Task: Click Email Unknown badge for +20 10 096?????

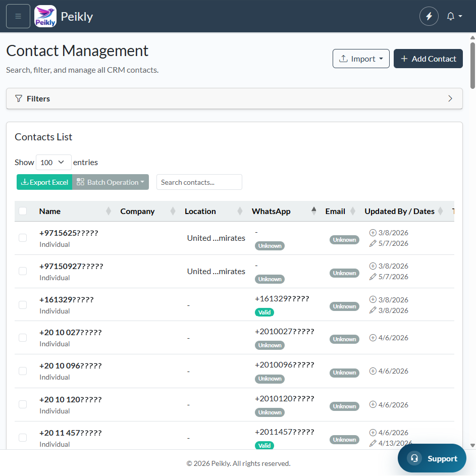Action: (344, 373)
